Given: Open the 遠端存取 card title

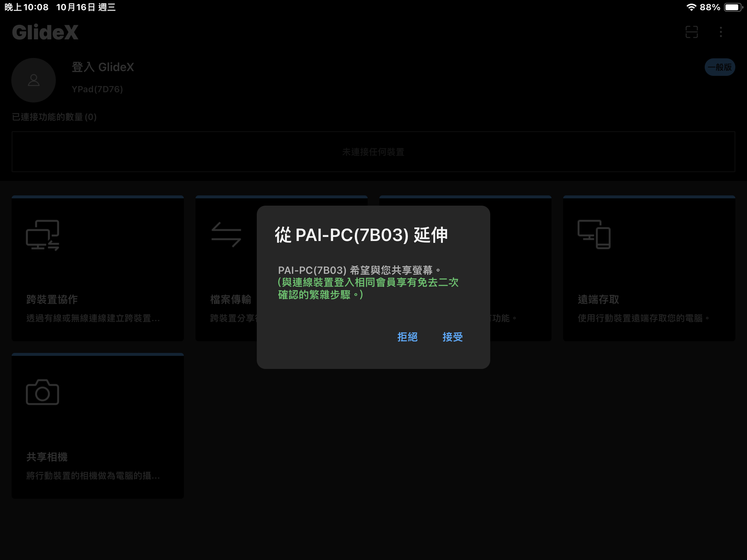Looking at the screenshot, I should pyautogui.click(x=598, y=299).
